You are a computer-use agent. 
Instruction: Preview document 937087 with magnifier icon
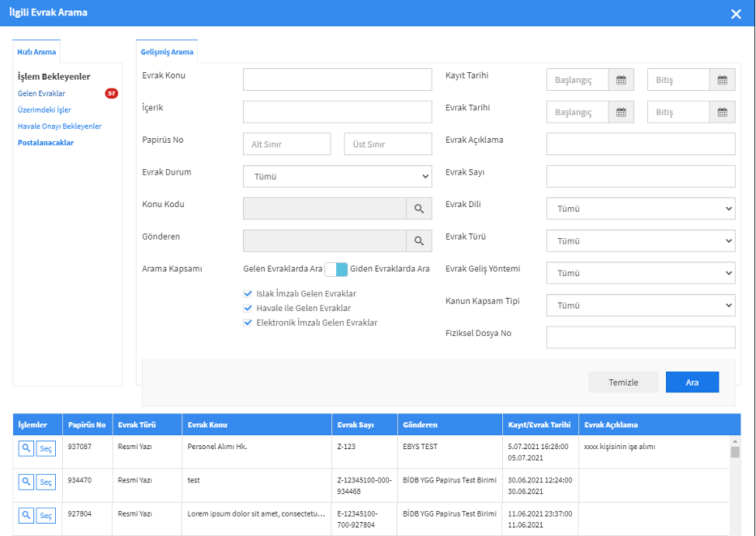tap(26, 448)
